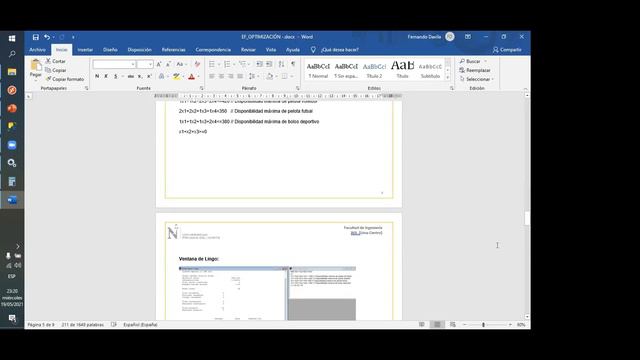Toggle underline (S) formatting
Image resolution: width=640 pixels, height=360 pixels.
pyautogui.click(x=116, y=76)
